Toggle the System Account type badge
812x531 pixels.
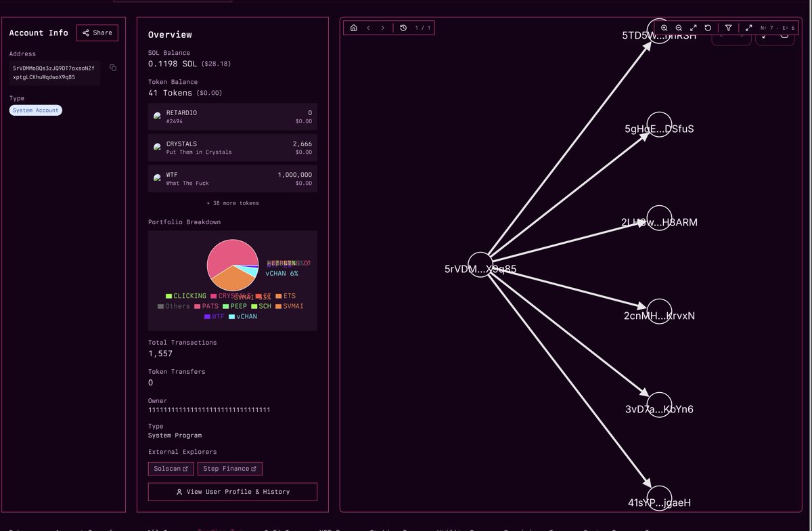35,110
